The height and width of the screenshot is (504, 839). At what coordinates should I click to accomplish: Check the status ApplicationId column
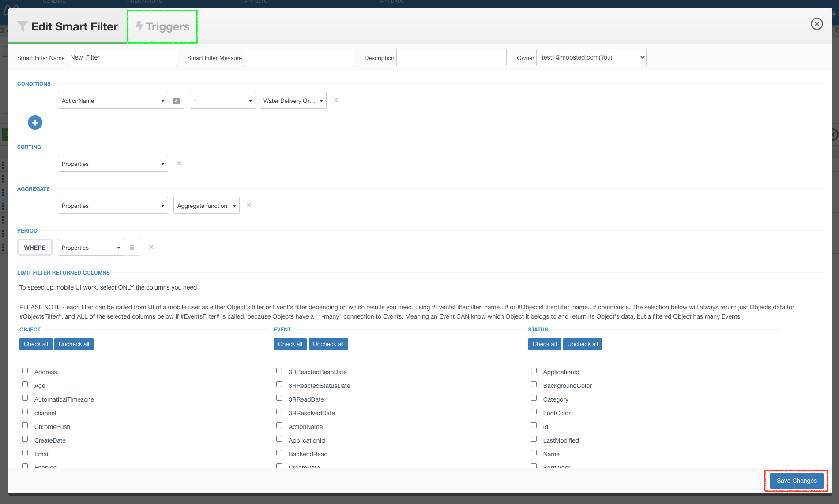(534, 371)
